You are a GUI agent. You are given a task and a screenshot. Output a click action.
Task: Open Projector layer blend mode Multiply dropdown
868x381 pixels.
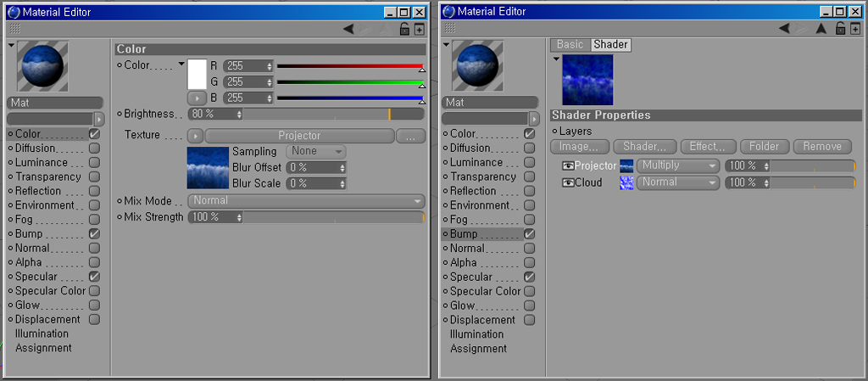point(678,165)
